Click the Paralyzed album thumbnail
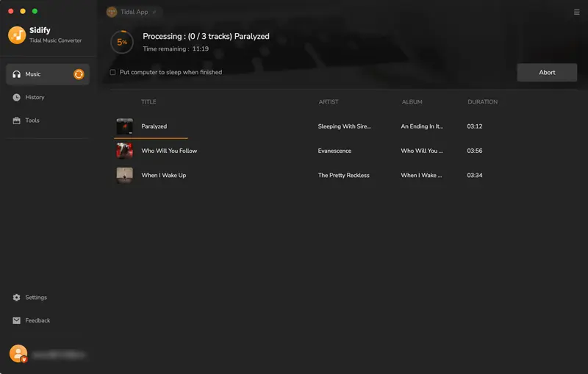 (124, 126)
